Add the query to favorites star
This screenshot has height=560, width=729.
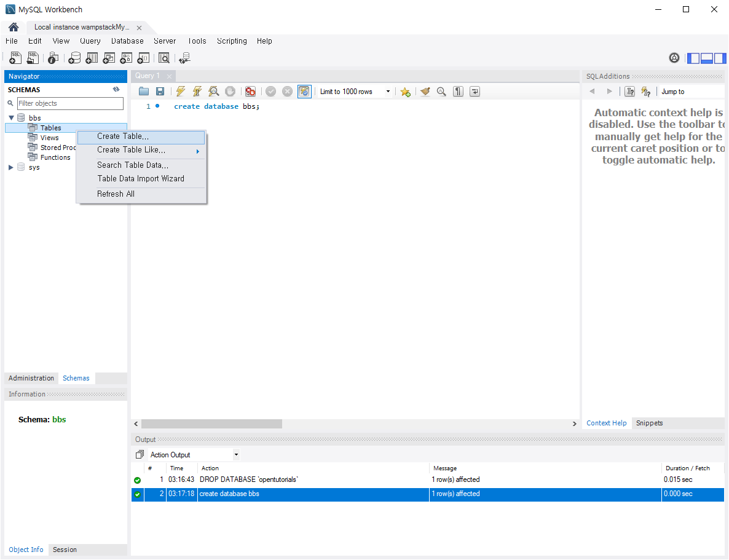coord(406,92)
